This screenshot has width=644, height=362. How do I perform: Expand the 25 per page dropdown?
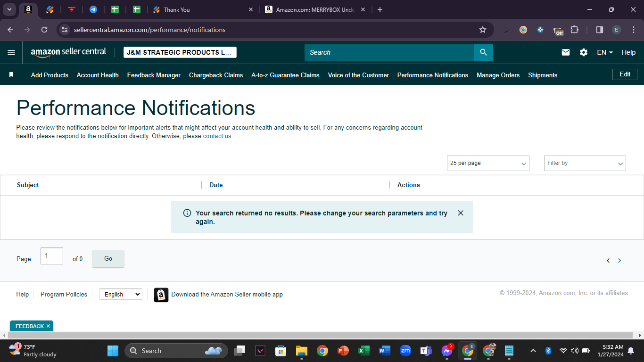(x=488, y=163)
